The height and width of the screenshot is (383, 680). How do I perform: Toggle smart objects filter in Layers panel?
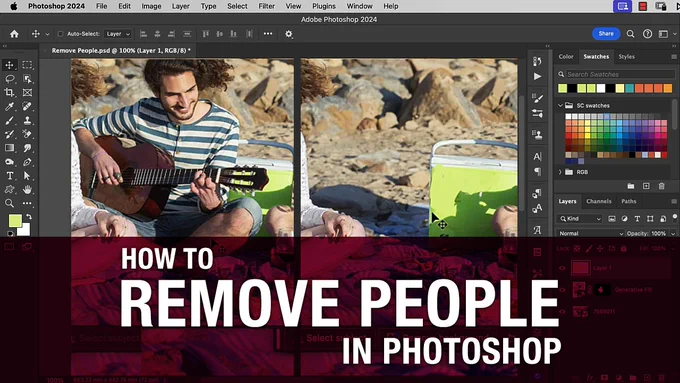663,219
